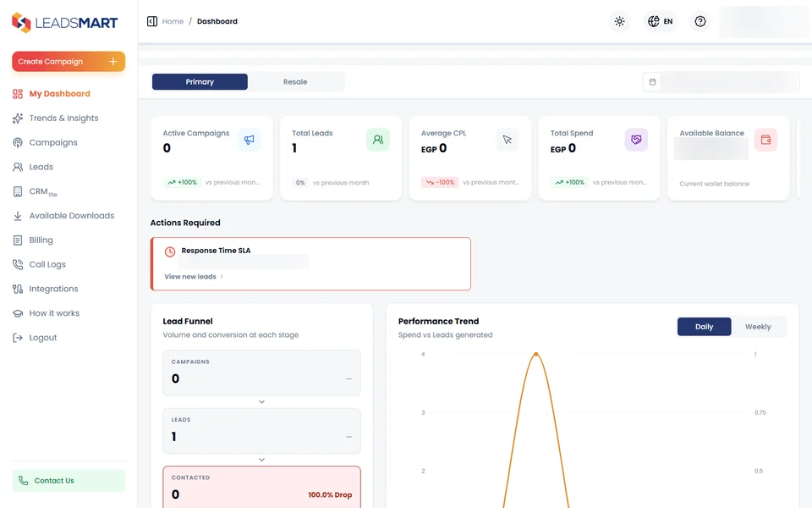Click the Total Spend handshake icon
The image size is (812, 508).
[636, 140]
